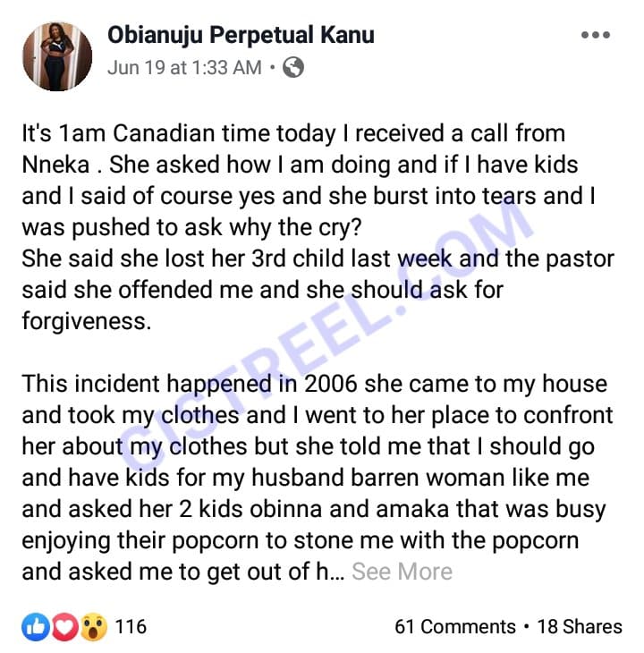This screenshot has width=644, height=653.
Task: Click the line starting "It's 1am Canadian time"
Action: coord(293,134)
